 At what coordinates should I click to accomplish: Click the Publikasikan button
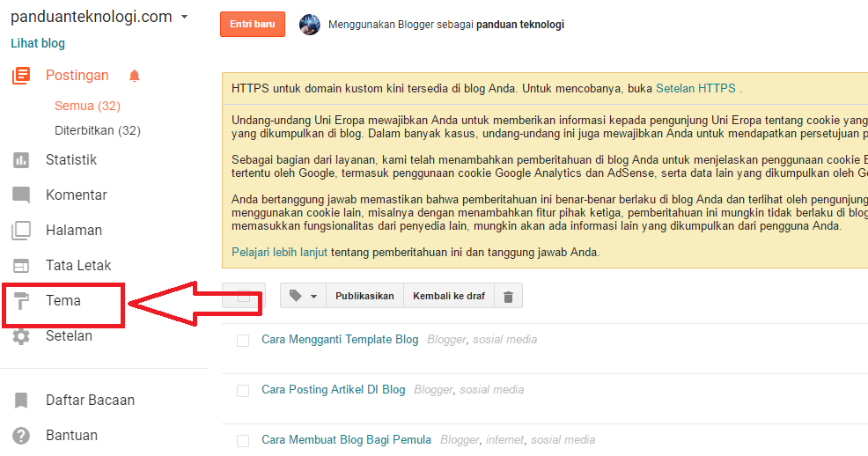tap(364, 296)
